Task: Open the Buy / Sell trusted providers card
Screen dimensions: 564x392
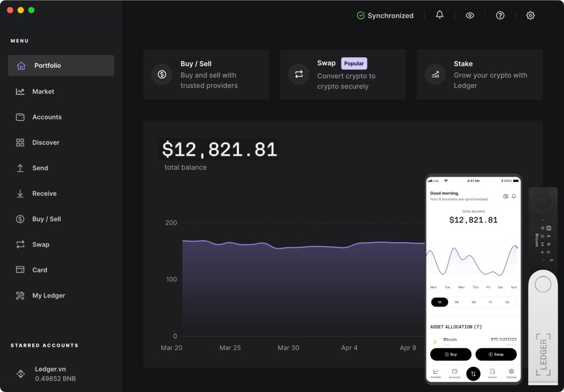Action: click(206, 74)
